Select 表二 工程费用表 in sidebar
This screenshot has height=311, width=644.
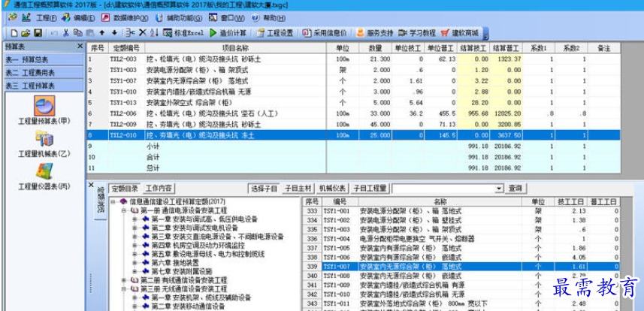coord(44,73)
